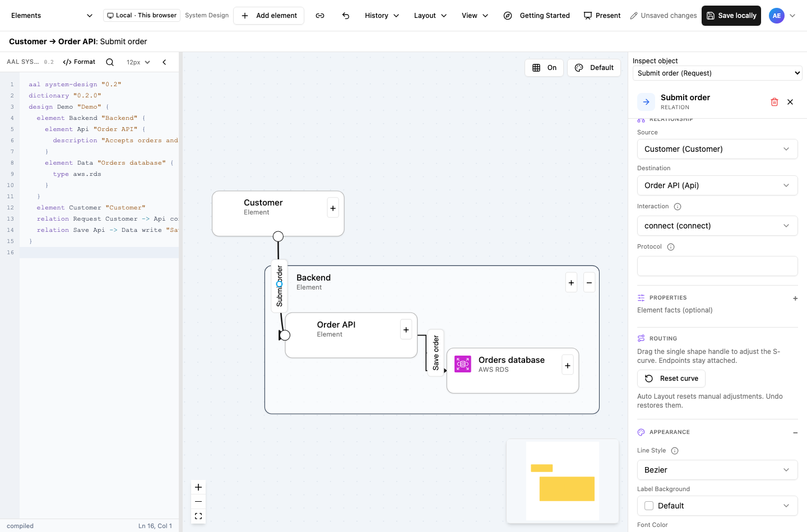
Task: Toggle the grid On button
Action: coord(544,68)
